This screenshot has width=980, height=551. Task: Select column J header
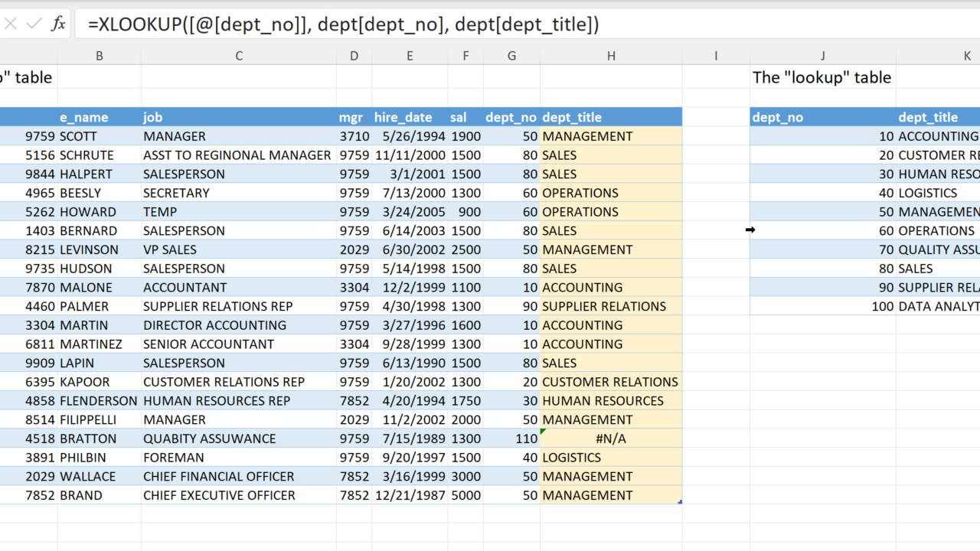[822, 55]
